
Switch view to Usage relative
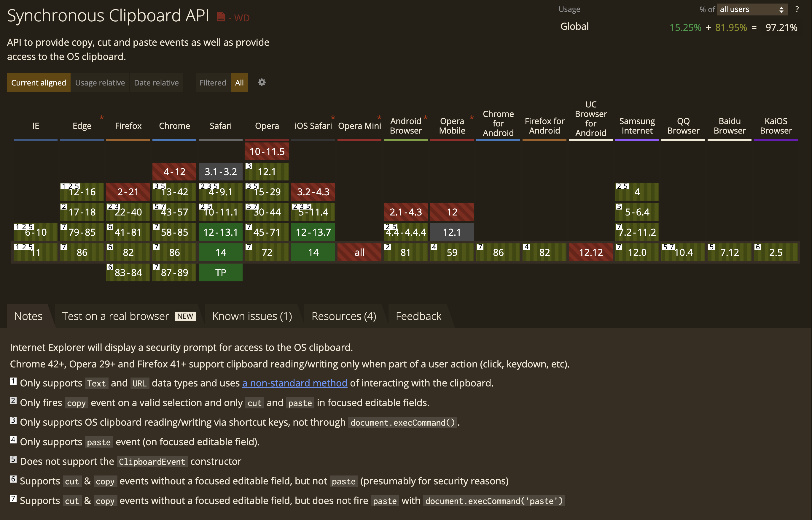(100, 83)
